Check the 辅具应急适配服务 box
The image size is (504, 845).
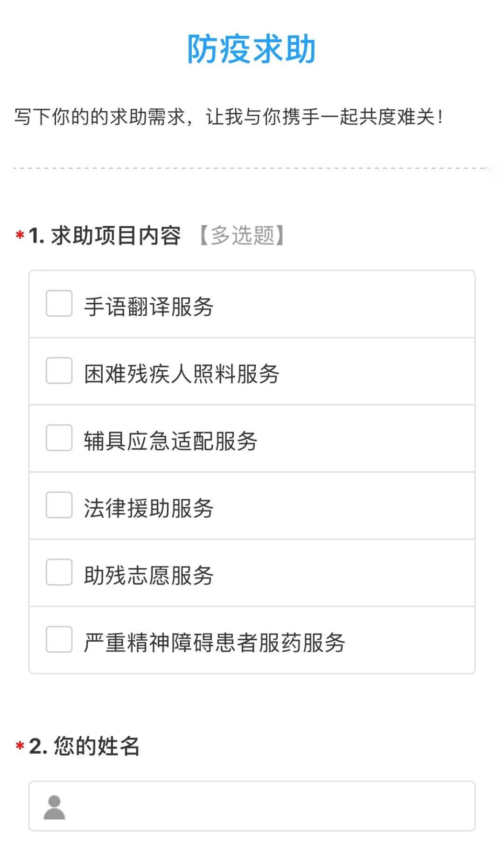[x=59, y=438]
